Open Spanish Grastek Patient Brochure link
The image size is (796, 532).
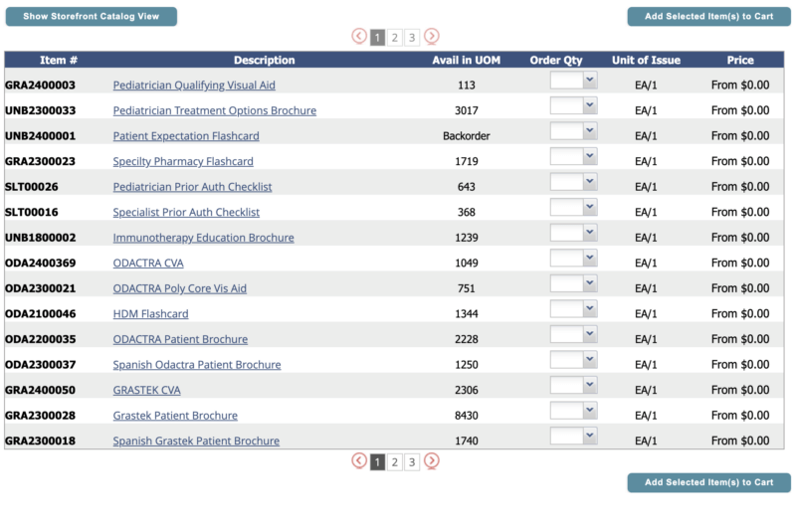tap(196, 441)
